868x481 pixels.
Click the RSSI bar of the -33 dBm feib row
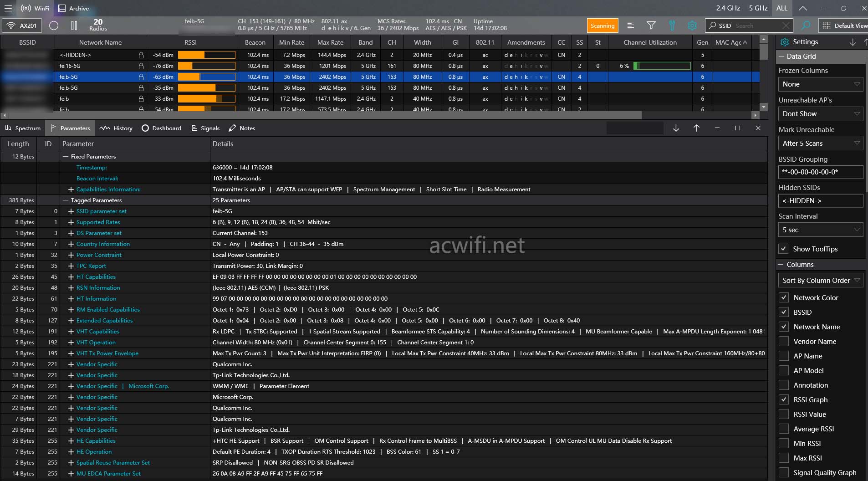(206, 98)
